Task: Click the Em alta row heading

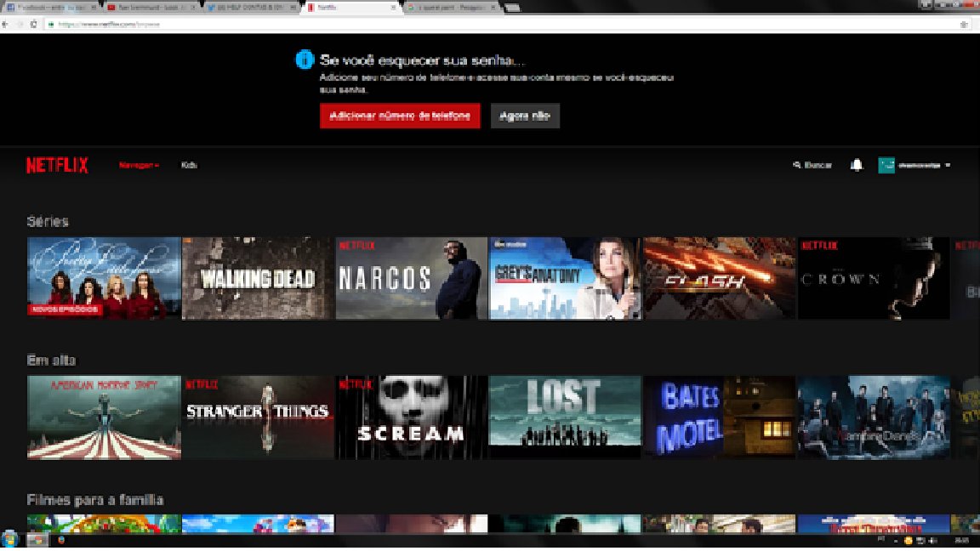Action: tap(51, 360)
